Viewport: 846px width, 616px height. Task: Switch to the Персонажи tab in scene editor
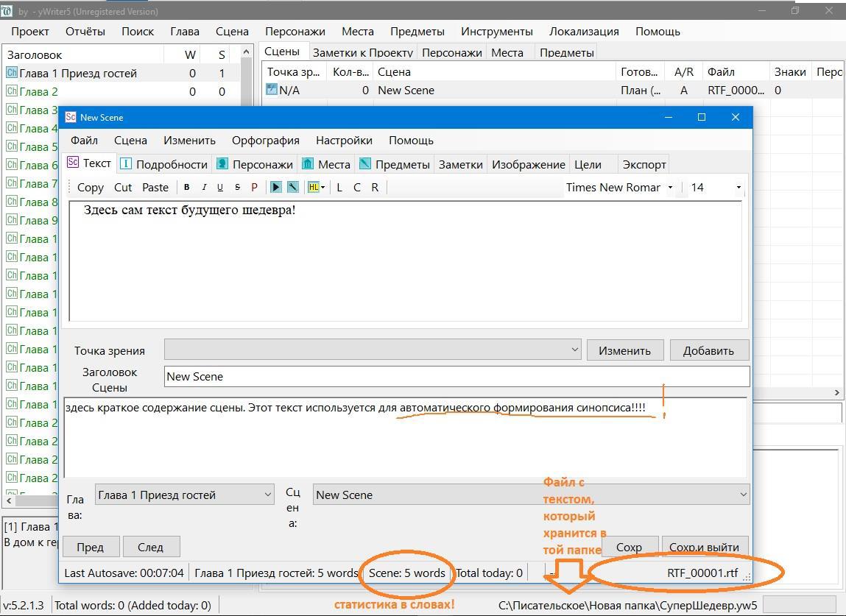coord(255,164)
